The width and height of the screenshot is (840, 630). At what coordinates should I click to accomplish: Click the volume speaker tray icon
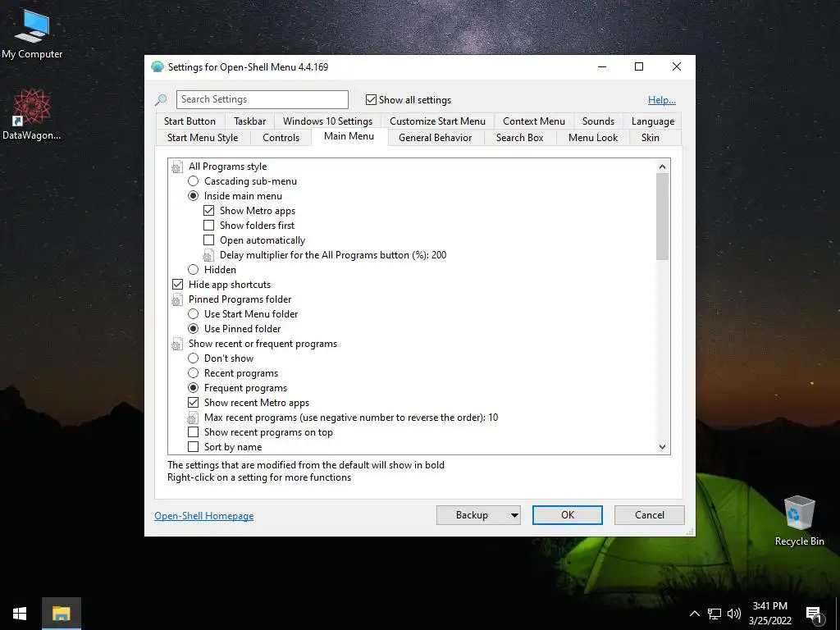point(734,614)
